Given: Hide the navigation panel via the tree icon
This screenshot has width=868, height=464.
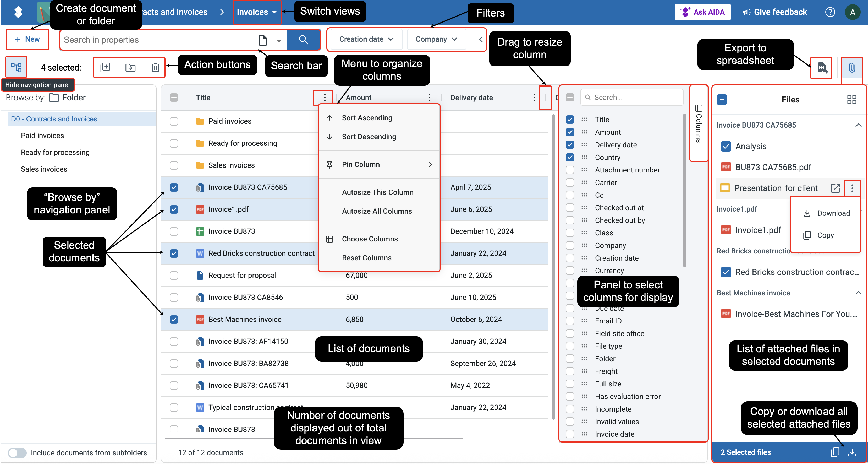Looking at the screenshot, I should tap(16, 67).
